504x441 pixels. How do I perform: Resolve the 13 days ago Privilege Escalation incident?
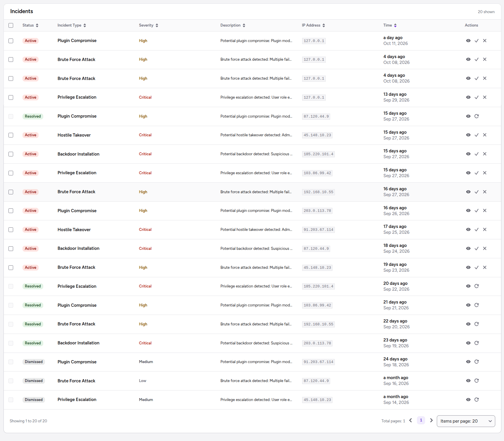(477, 97)
